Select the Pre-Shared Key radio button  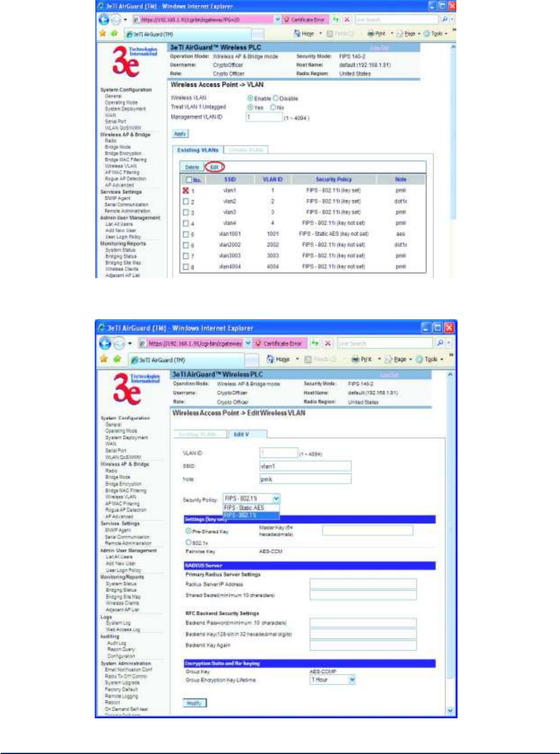(x=188, y=530)
